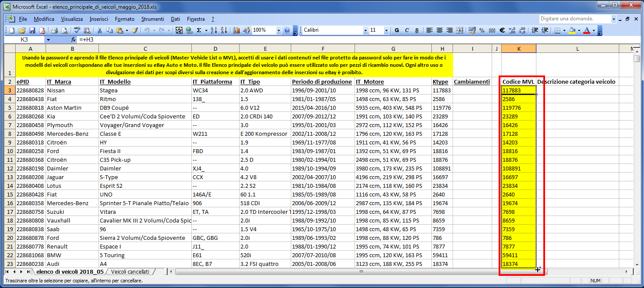This screenshot has height=288, width=644.
Task: Toggle bold (G) formatting
Action: [397, 30]
